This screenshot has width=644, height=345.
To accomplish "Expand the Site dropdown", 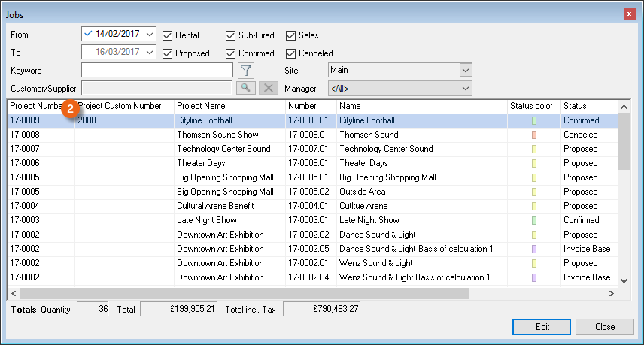I will [466, 70].
